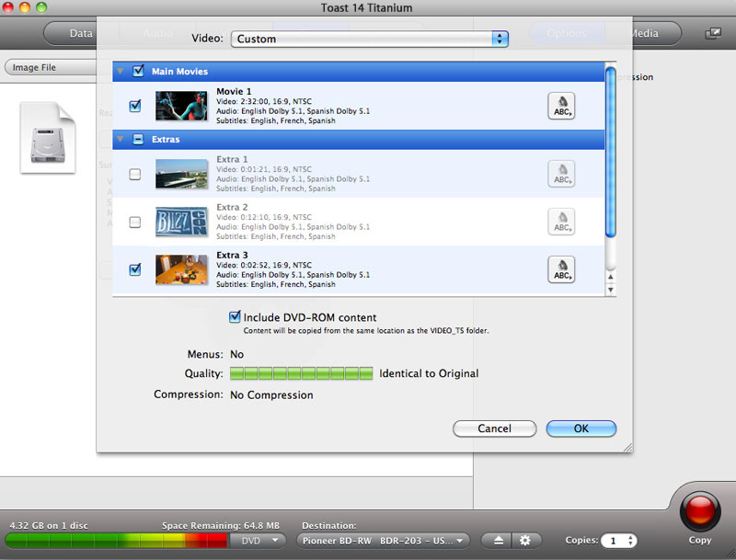Disable Include DVD-ROM content checkbox
Viewport: 736px width, 560px height.
(x=236, y=317)
